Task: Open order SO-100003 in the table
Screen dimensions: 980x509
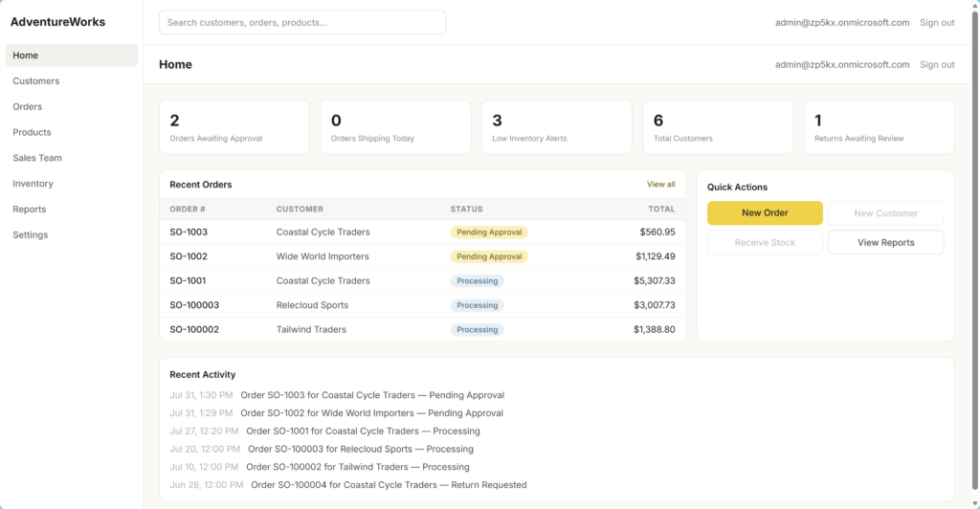Action: coord(194,305)
